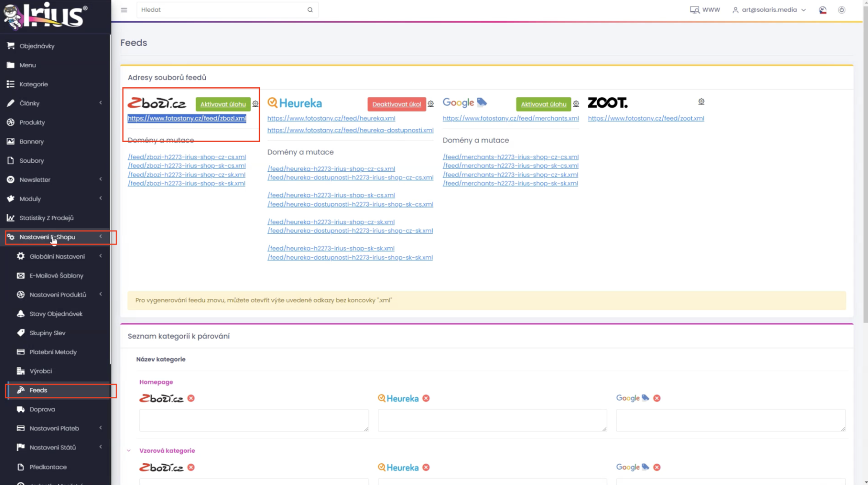Click the Bannery image icon
The image size is (868, 485).
[11, 141]
